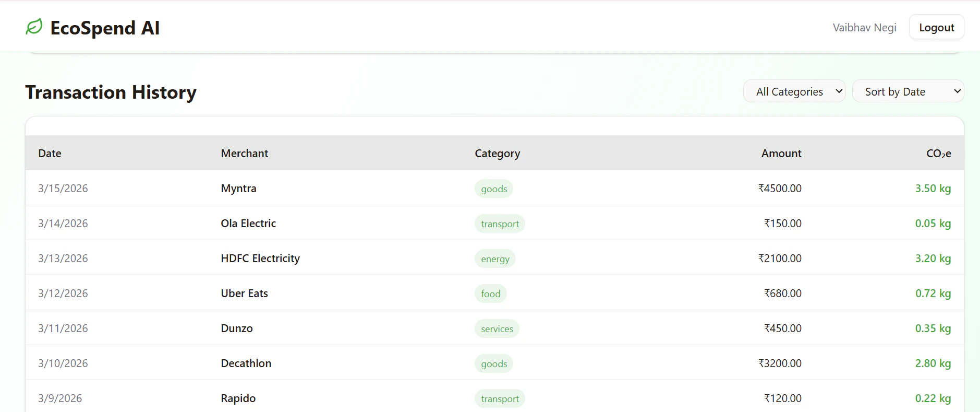Select the HDFC Electricity merchant cell
Image resolution: width=980 pixels, height=412 pixels.
pos(260,258)
